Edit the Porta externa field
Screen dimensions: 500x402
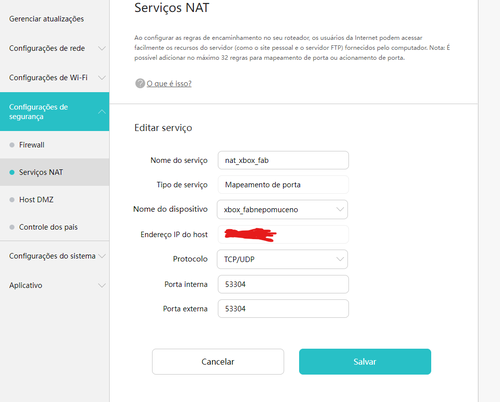[x=283, y=309]
